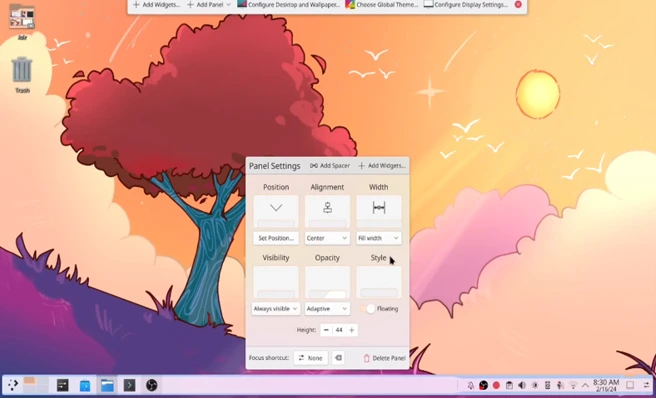The image size is (656, 399).
Task: Click the virtual desktop pager in panel
Action: [36, 385]
